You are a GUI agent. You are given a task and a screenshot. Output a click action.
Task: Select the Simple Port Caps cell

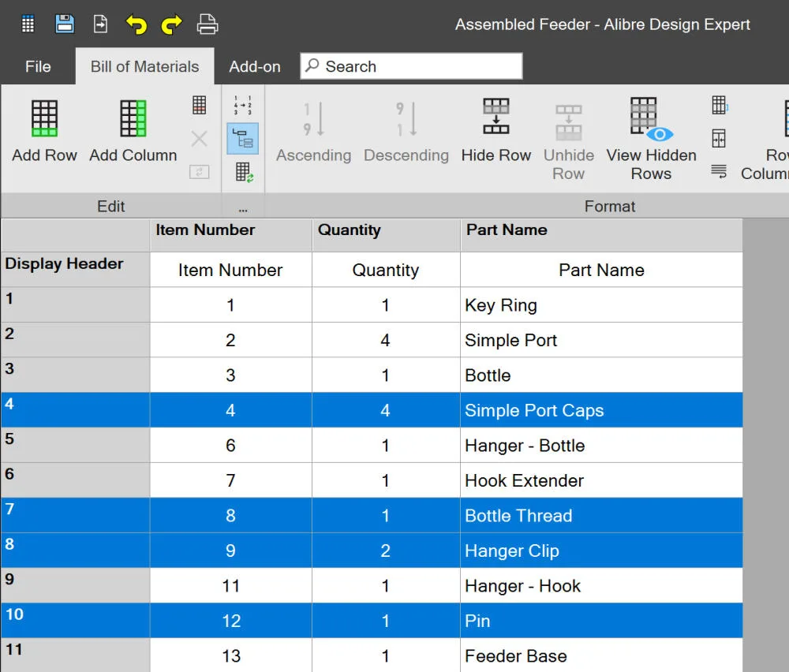[601, 410]
